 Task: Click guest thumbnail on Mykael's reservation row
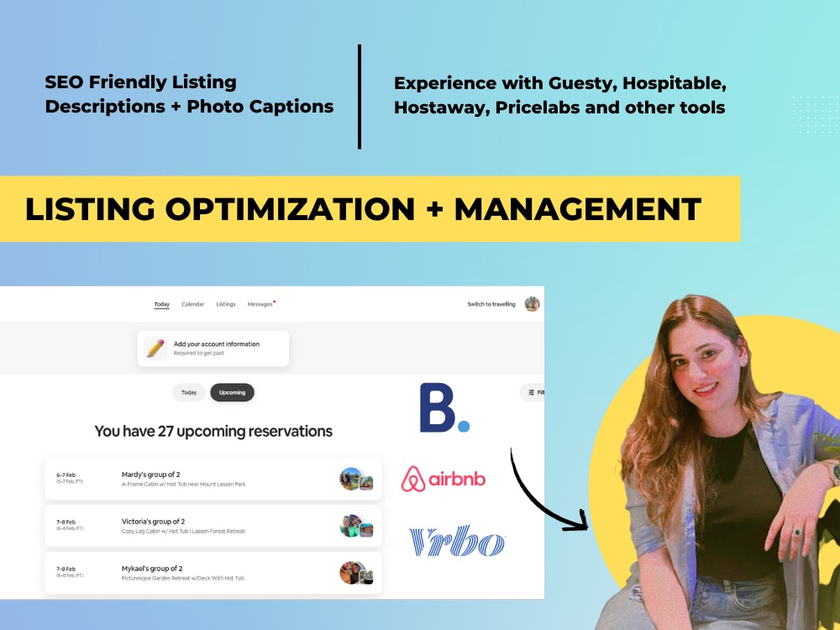(x=356, y=573)
